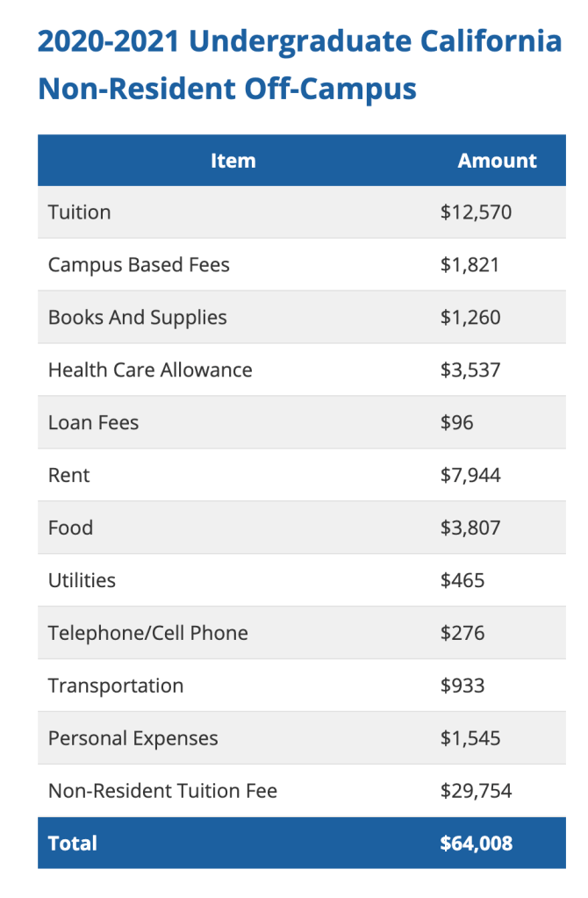
Task: Click the page heading about Non-Resident Off-Campus
Action: pos(299,65)
